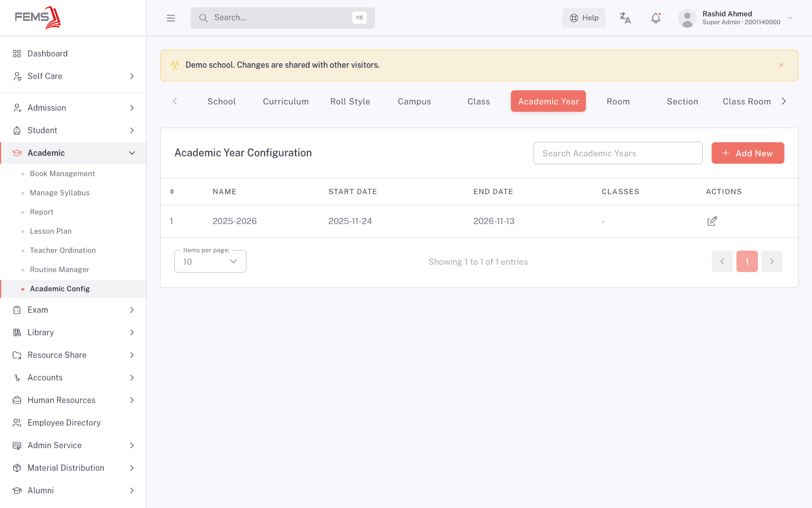
Task: Select the Academic Year tab
Action: pyautogui.click(x=549, y=102)
